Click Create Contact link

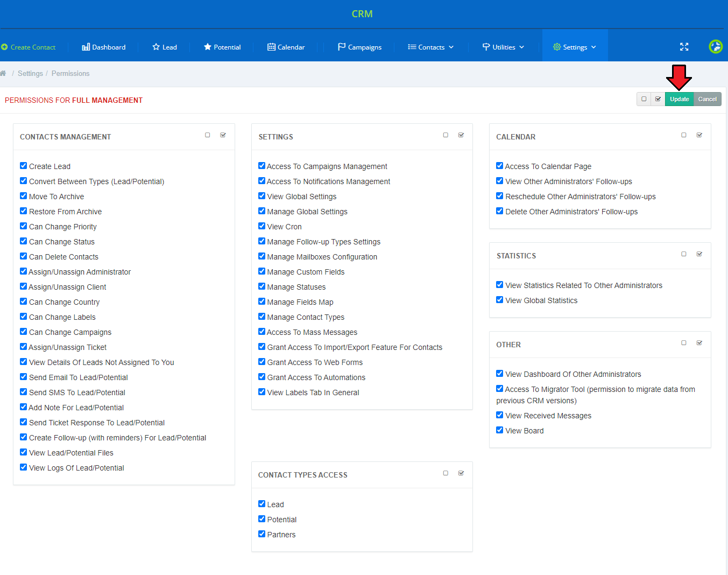29,47
